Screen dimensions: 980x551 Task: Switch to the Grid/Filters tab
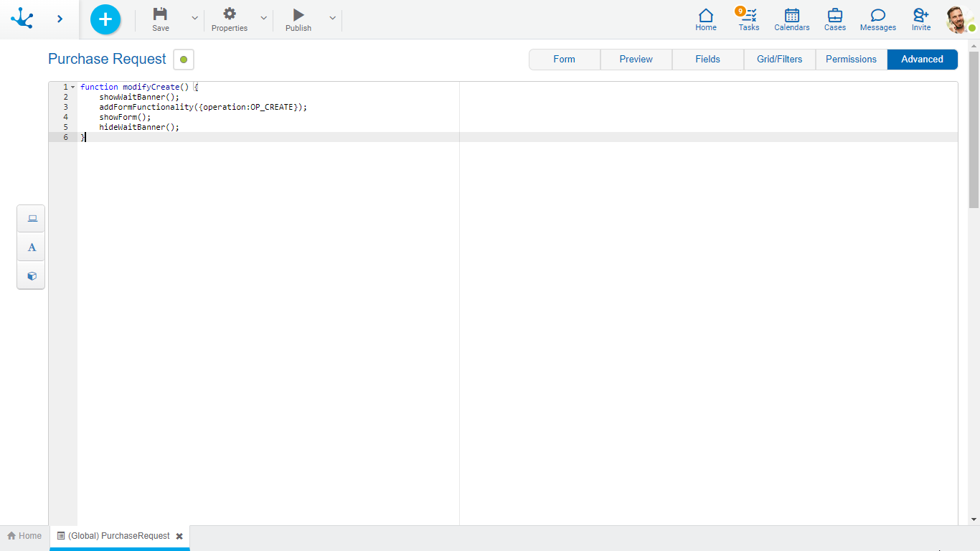779,60
